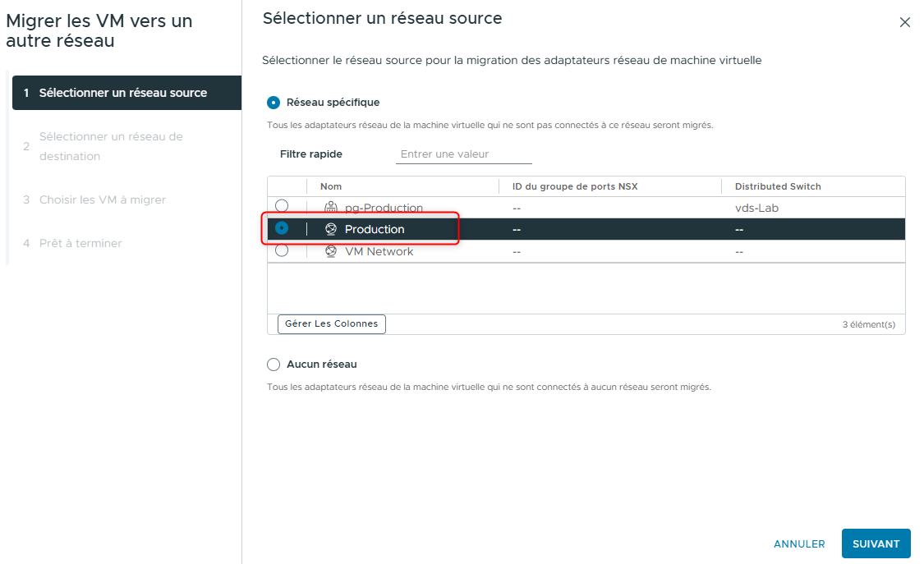Click the pg-Production distributed port group icon

click(331, 207)
